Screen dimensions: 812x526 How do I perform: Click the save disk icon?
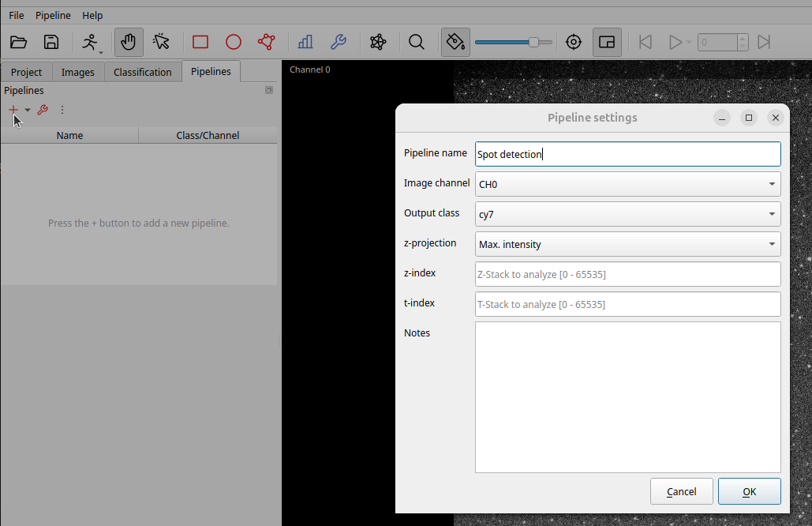[51, 43]
